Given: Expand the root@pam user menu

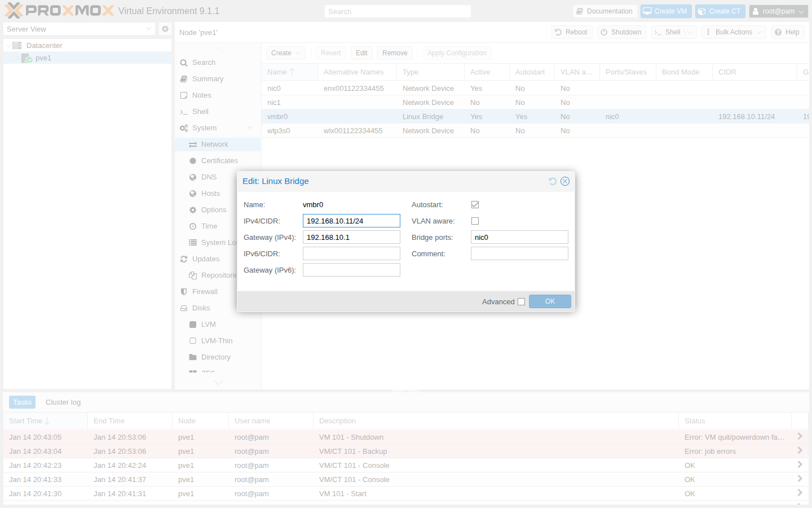Looking at the screenshot, I should click(778, 11).
